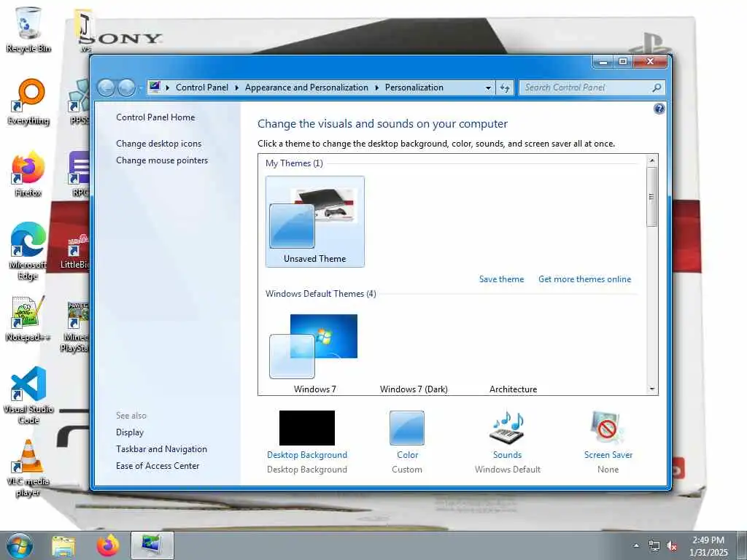
Task: Open Desktop Background black preview
Action: point(307,427)
